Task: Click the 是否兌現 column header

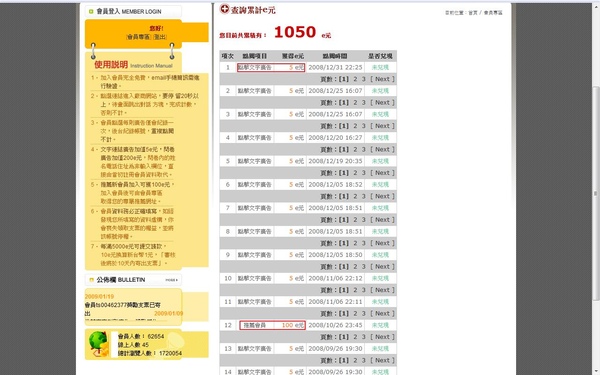Action: 380,56
